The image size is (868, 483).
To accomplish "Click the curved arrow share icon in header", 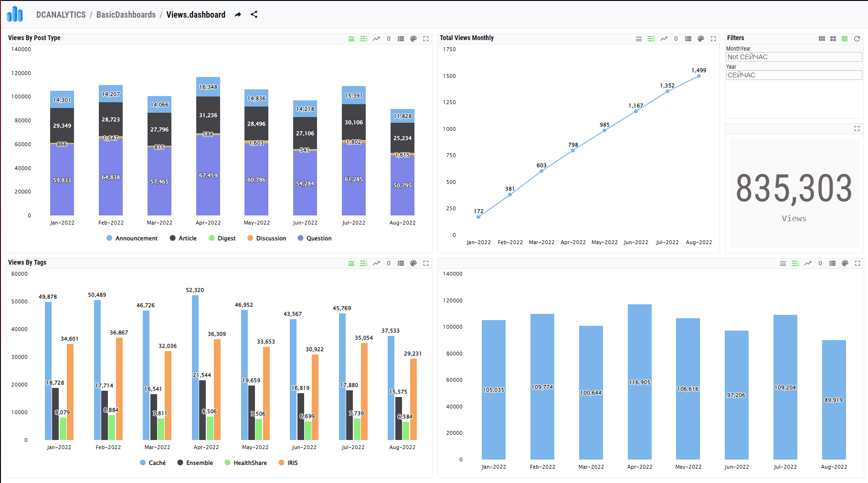I will pos(238,15).
